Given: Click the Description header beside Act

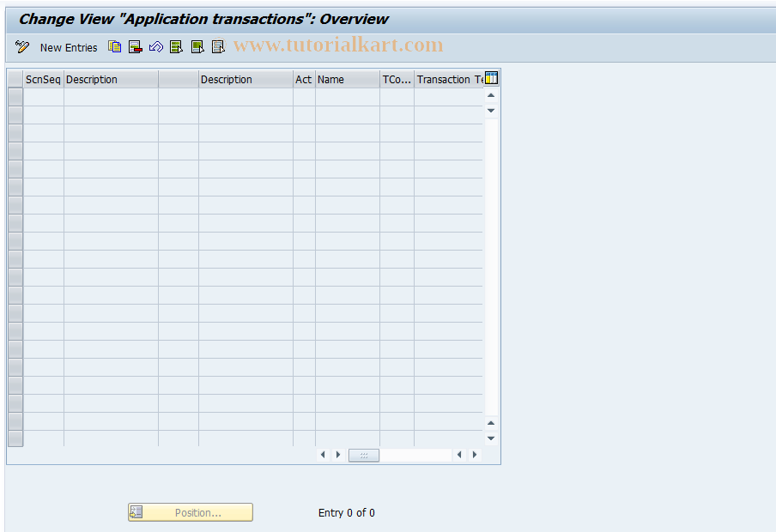Looking at the screenshot, I should pyautogui.click(x=246, y=79).
